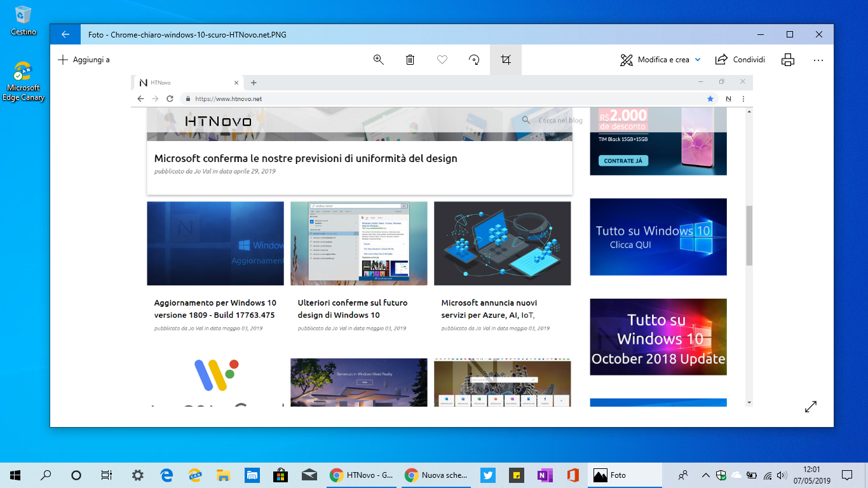868x488 pixels.
Task: Go back using the title bar arrow
Action: point(65,34)
